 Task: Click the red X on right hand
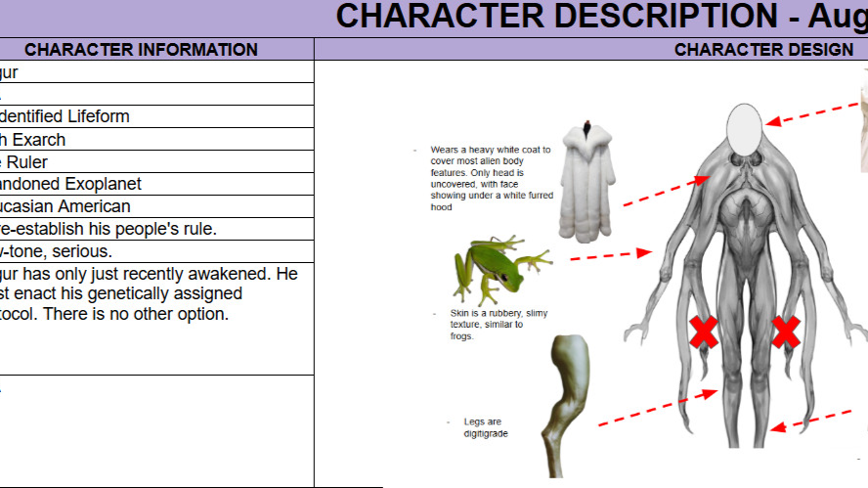click(786, 333)
